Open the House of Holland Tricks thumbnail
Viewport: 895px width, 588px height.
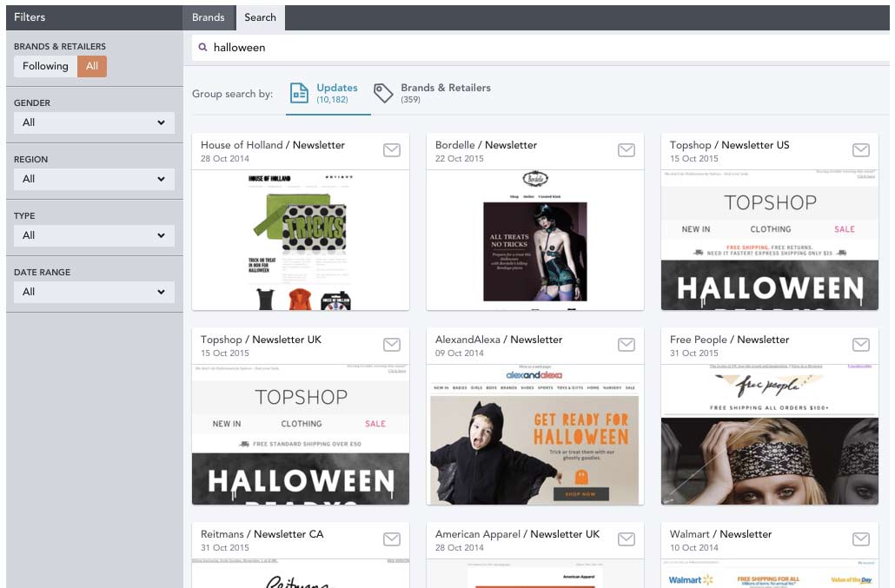pyautogui.click(x=301, y=240)
